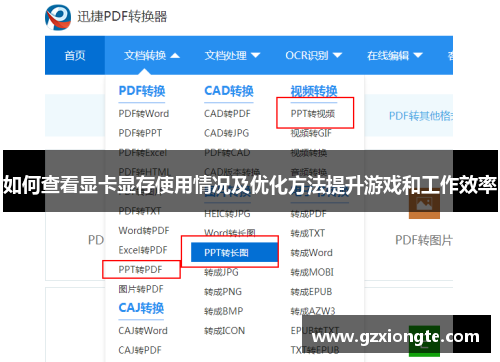The height and width of the screenshot is (362, 500).
Task: Choose CAD转JPG option
Action: click(227, 133)
